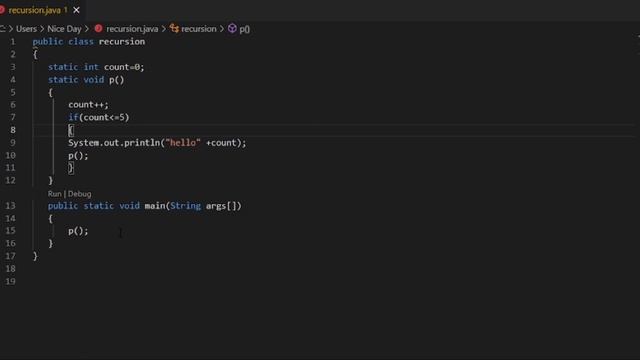Image resolution: width=640 pixels, height=360 pixels.
Task: Click the method cube icon in breadcrumb
Action: [x=232, y=28]
